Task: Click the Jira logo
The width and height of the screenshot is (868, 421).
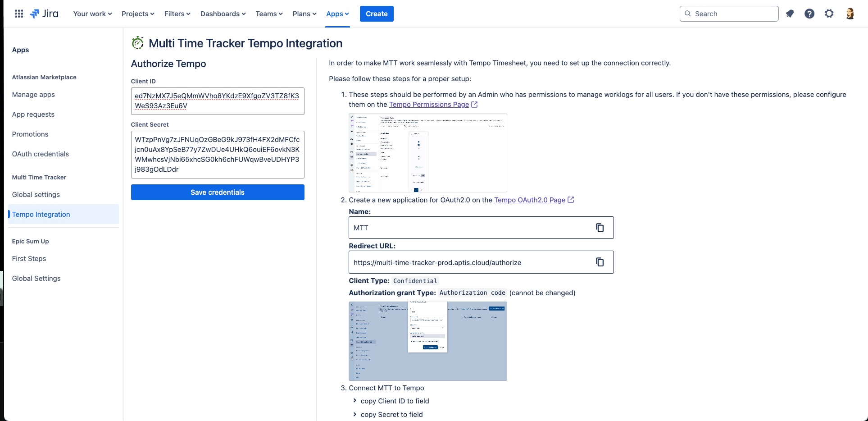Action: pyautogui.click(x=44, y=14)
